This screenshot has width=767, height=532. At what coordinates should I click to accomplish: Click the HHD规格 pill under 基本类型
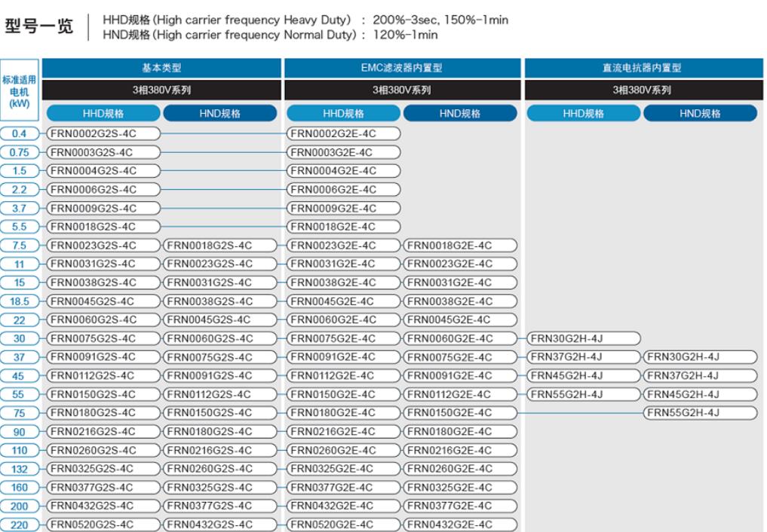tap(103, 113)
